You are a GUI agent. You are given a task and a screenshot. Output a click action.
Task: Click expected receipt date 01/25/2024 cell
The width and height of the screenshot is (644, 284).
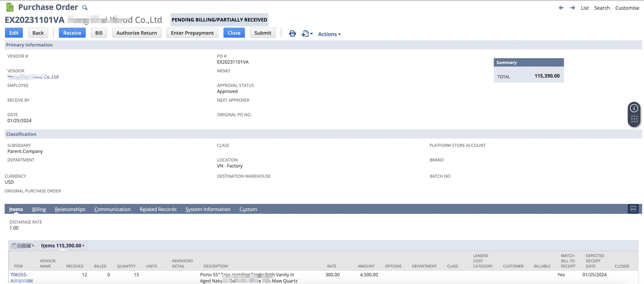[594, 275]
